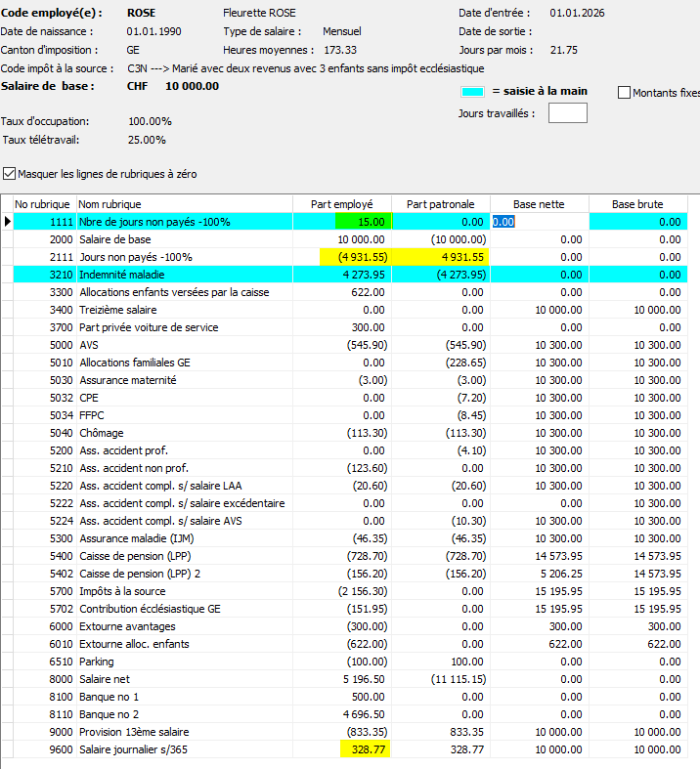Select the No rubrique column header
The image size is (700, 769).
44,204
